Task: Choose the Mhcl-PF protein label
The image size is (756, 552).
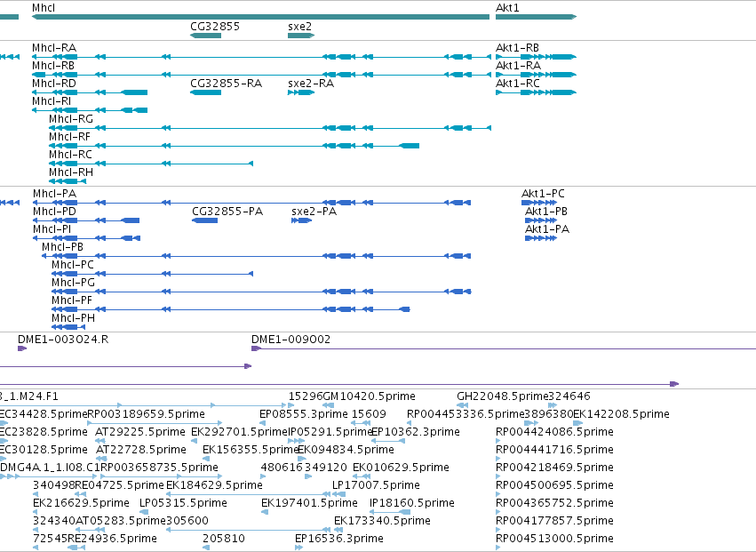Action: coord(72,300)
